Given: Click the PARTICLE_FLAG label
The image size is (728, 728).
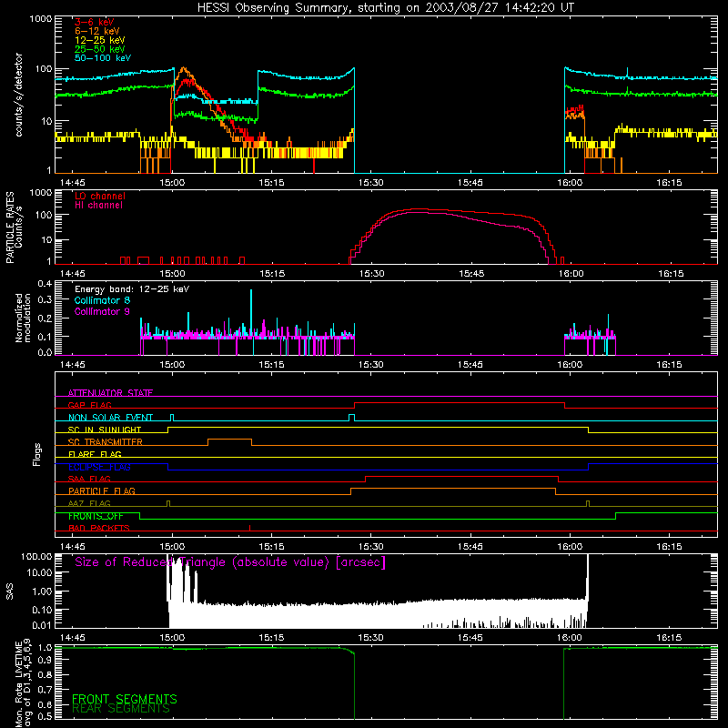Looking at the screenshot, I should (102, 490).
